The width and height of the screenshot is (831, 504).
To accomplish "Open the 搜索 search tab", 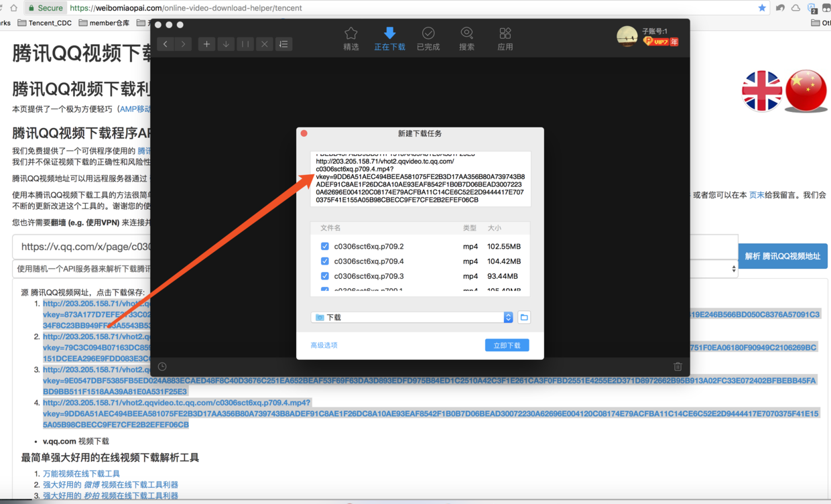I will (x=466, y=39).
